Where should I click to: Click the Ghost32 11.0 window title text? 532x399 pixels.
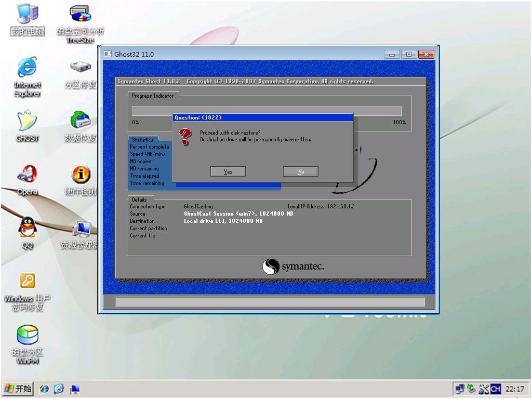coord(134,54)
